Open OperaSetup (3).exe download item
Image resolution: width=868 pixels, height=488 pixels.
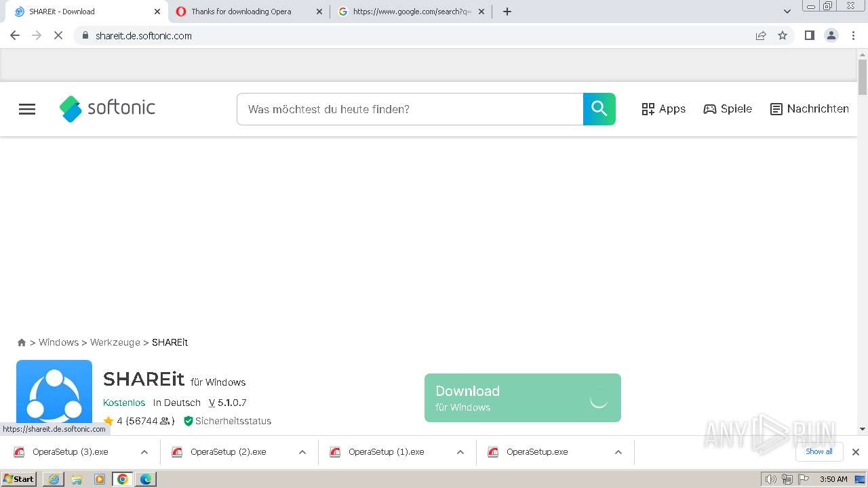(71, 452)
